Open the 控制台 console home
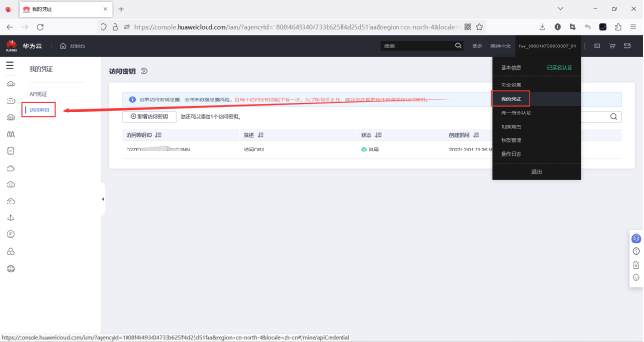 [x=73, y=46]
